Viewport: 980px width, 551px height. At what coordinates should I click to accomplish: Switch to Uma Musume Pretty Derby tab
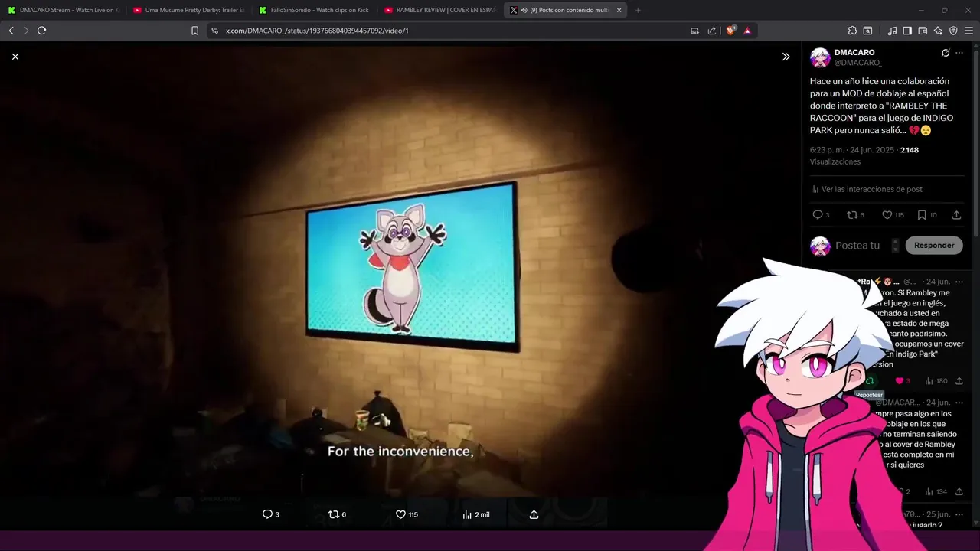(x=188, y=10)
